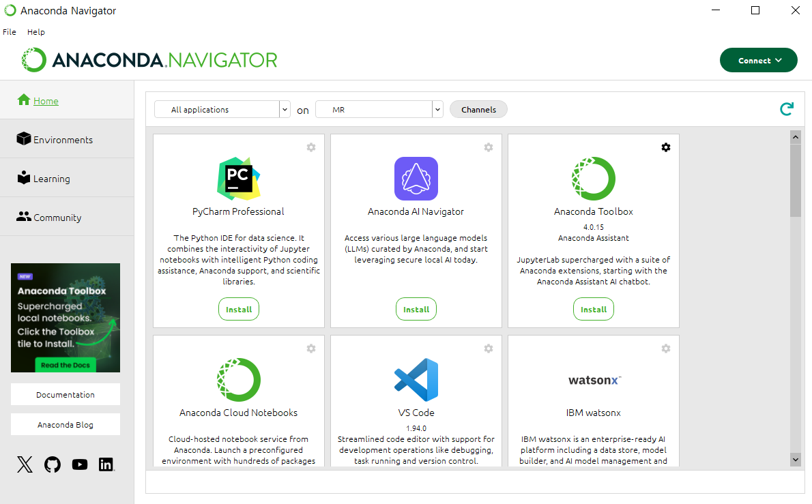Open the X (Twitter) social link

(x=25, y=464)
